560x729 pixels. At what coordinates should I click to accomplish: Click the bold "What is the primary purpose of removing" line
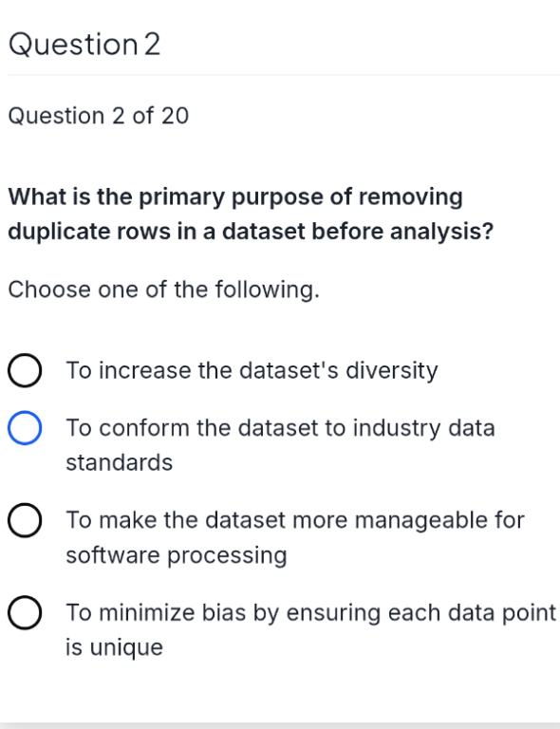pos(235,196)
